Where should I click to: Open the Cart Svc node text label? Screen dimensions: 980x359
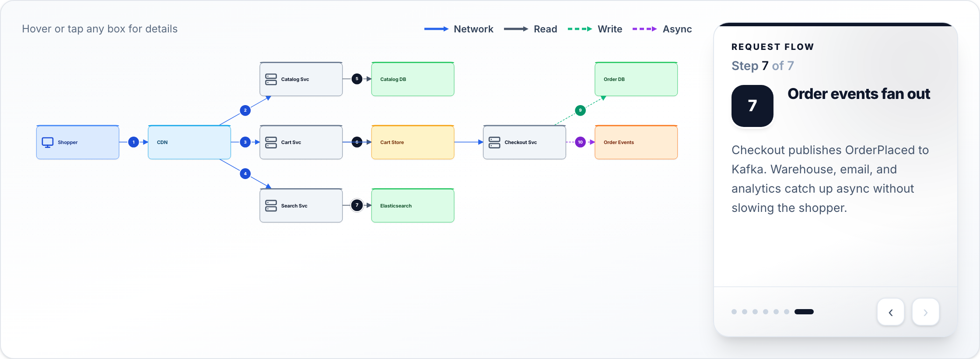pyautogui.click(x=291, y=142)
